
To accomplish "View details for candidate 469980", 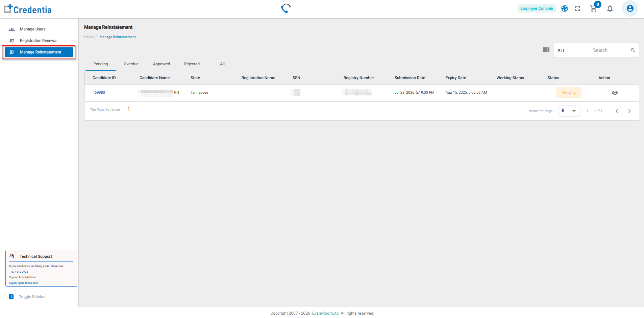I will click(615, 93).
